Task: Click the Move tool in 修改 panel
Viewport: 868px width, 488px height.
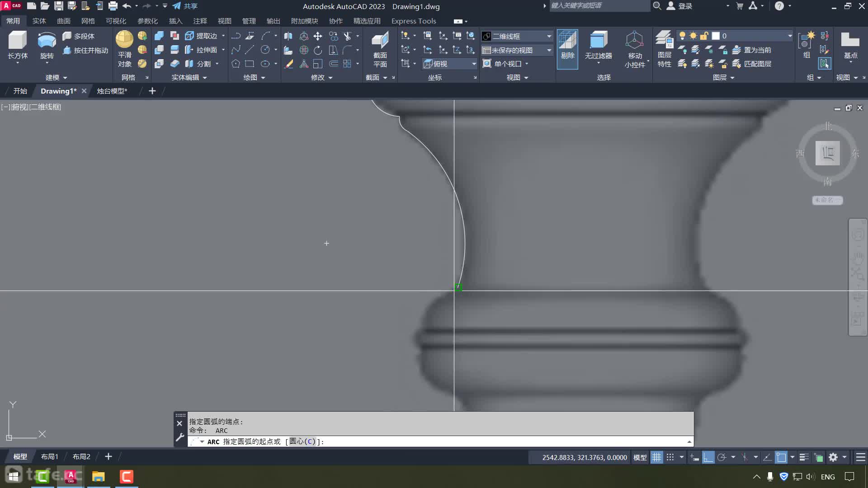Action: 318,36
